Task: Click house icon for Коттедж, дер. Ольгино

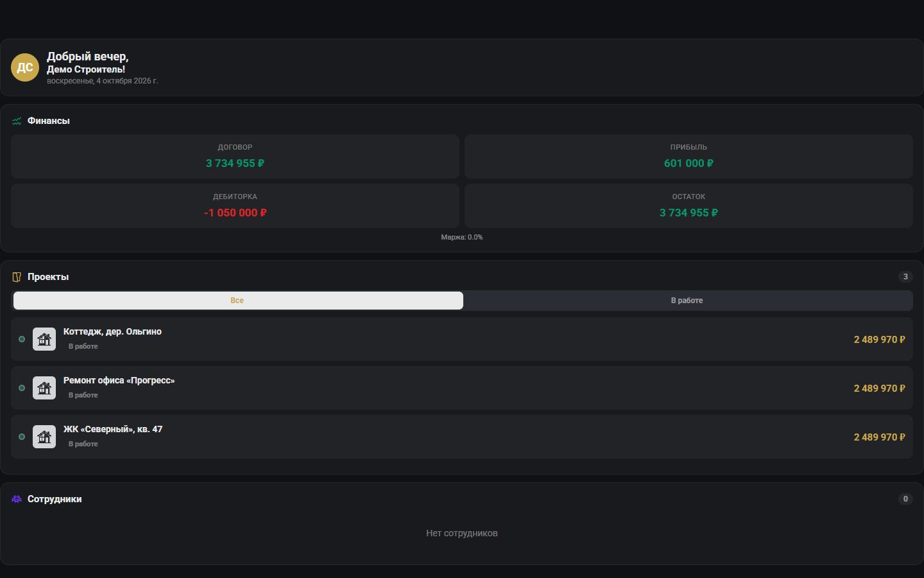Action: [44, 339]
